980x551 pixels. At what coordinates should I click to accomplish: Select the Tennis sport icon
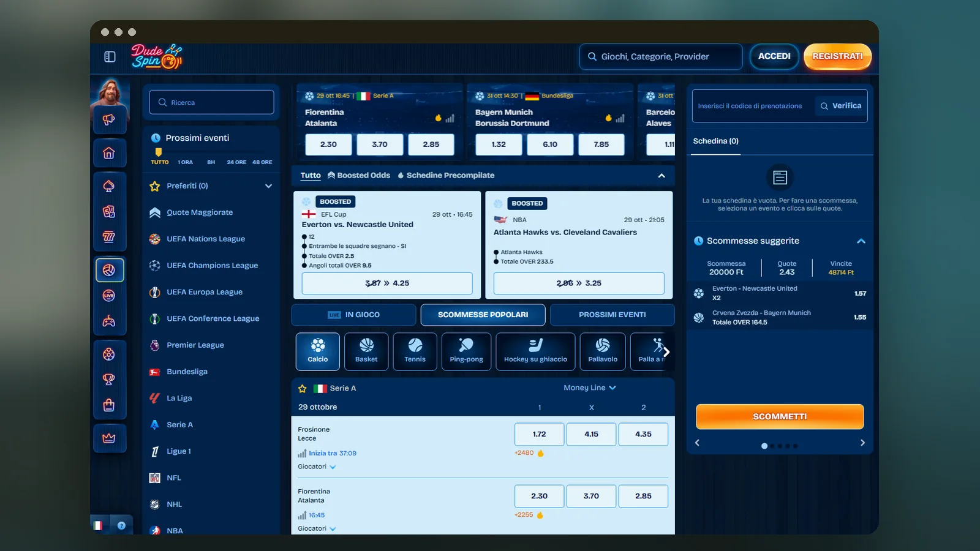415,351
